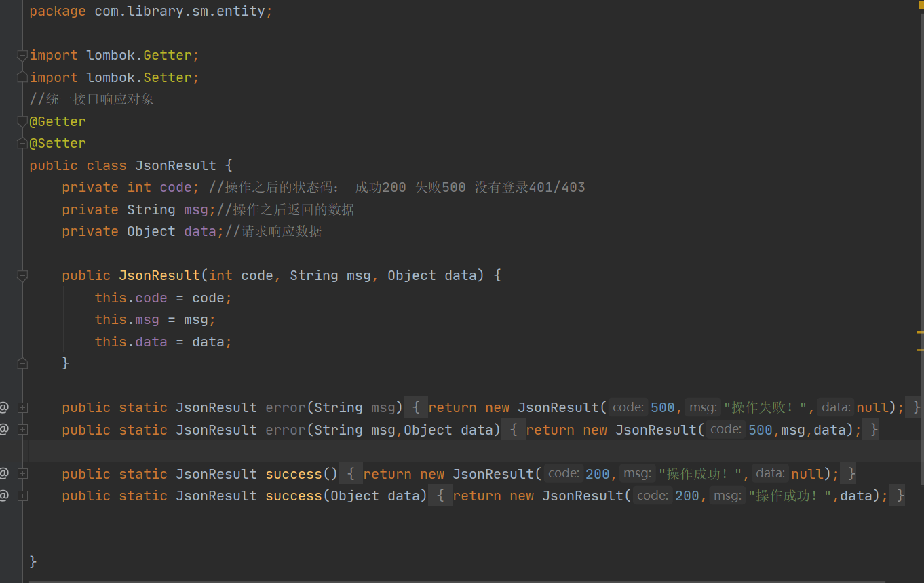Click the lower yellow warning stripe on scrollbar
The width and height of the screenshot is (924, 583).
click(x=920, y=350)
